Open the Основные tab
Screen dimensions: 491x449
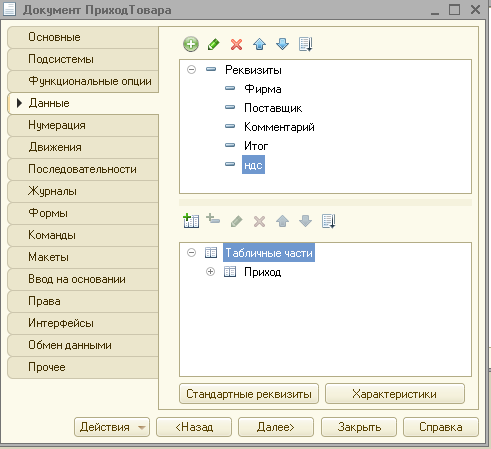point(83,37)
